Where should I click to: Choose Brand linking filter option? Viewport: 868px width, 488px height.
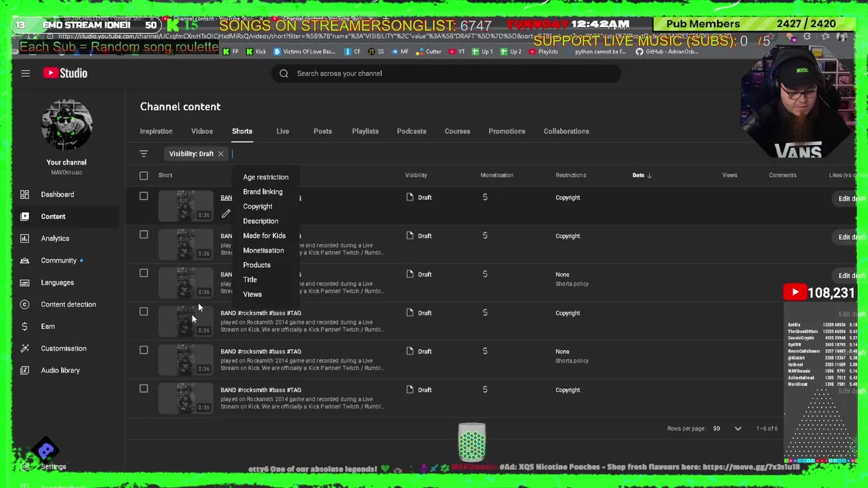pos(263,192)
